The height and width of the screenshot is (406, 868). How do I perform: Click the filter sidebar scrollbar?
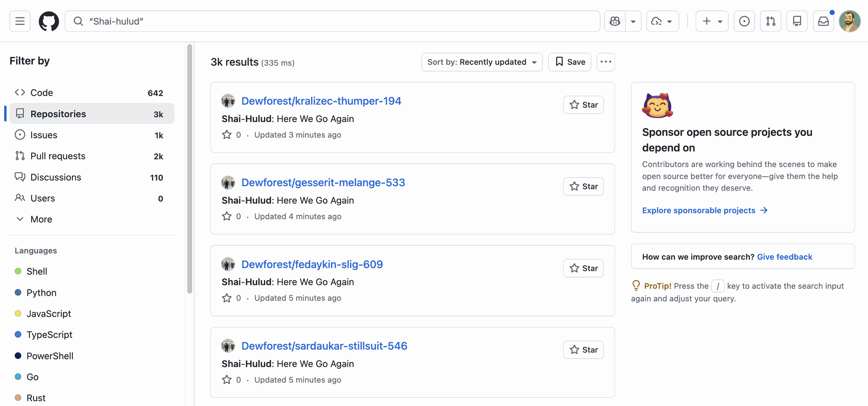point(190,169)
